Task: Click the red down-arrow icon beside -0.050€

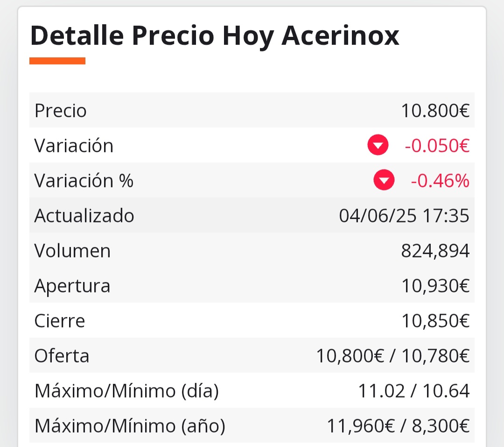Action: click(378, 145)
